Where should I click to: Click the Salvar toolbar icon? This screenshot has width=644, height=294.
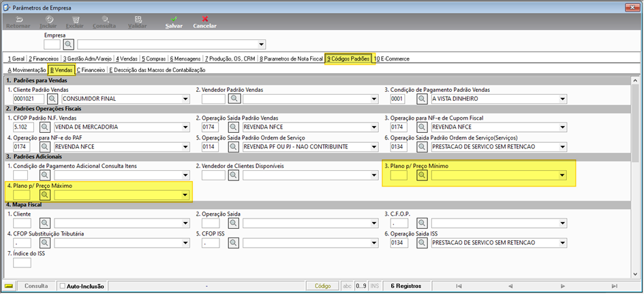point(174,19)
